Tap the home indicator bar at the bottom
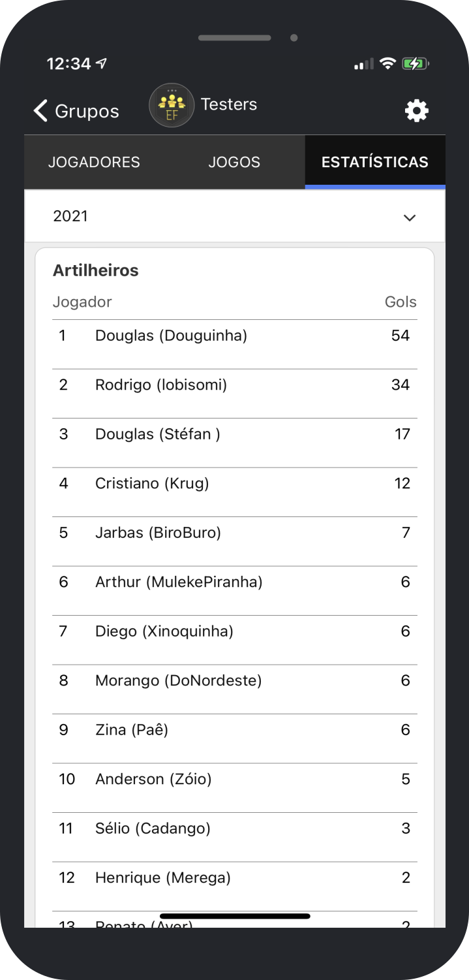The image size is (469, 980). click(234, 916)
